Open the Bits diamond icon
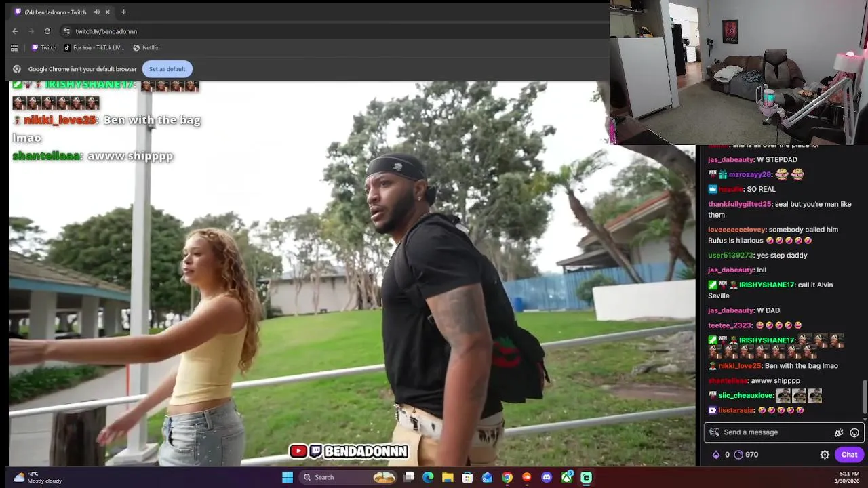868x488 pixels. tap(715, 455)
